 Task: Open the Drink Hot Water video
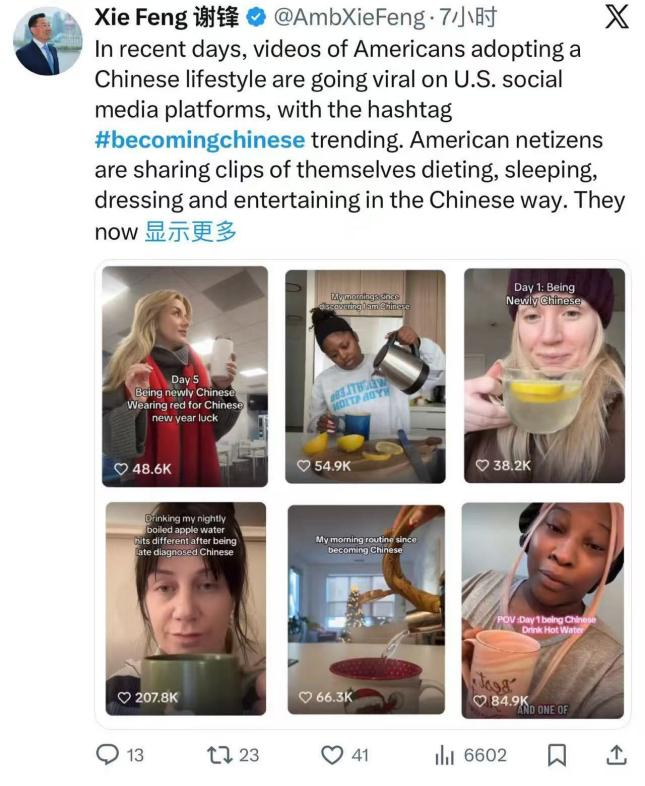click(543, 611)
